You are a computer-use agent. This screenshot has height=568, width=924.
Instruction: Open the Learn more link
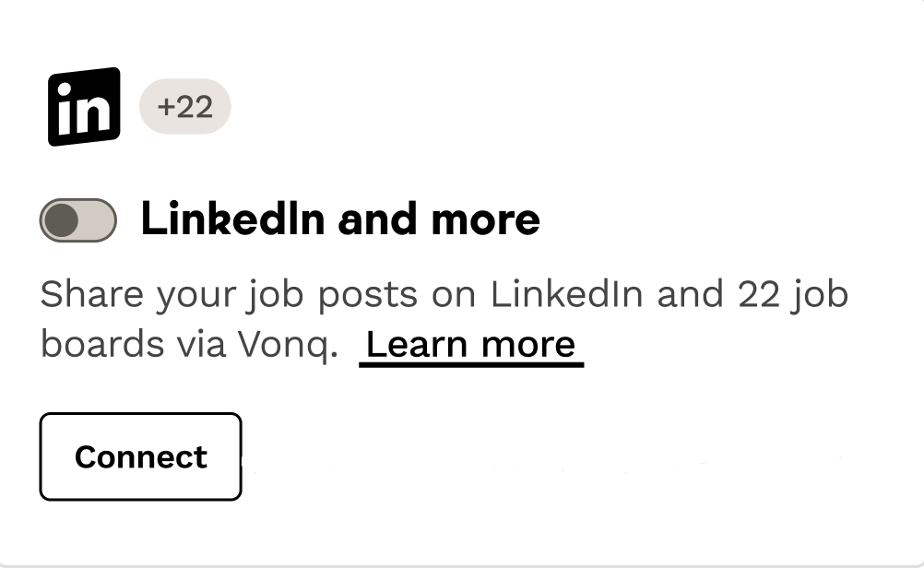point(471,344)
